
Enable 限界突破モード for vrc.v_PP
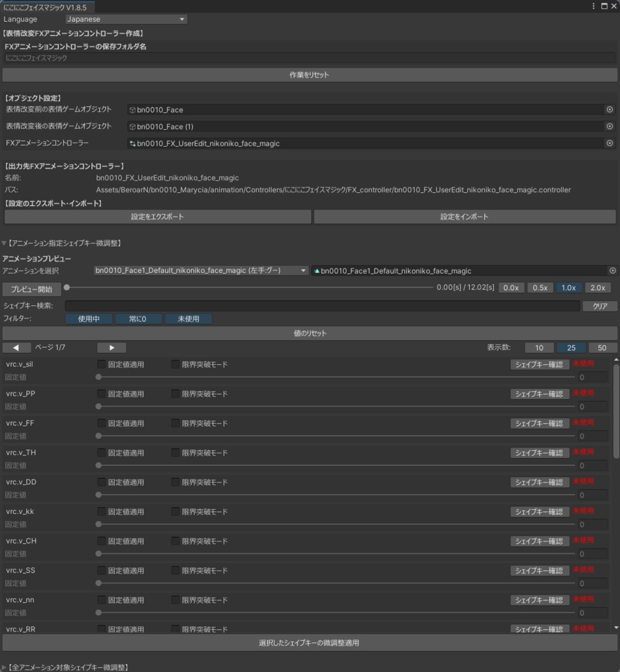point(175,394)
